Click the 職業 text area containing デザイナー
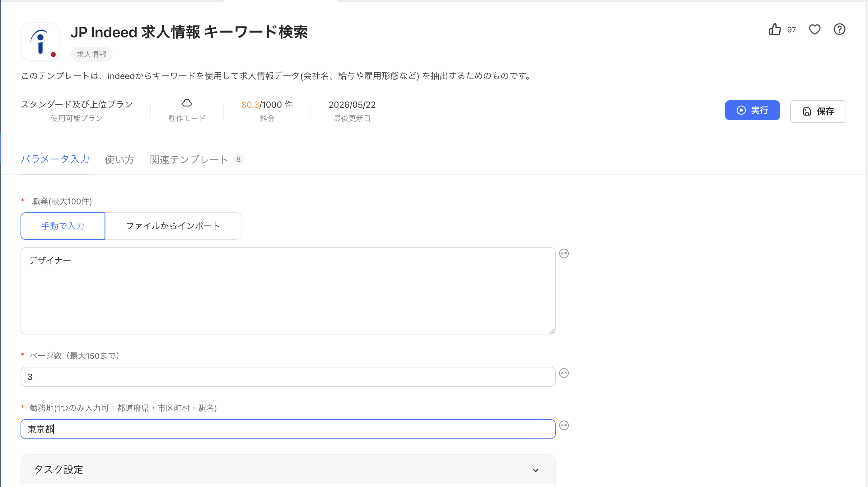 point(288,291)
